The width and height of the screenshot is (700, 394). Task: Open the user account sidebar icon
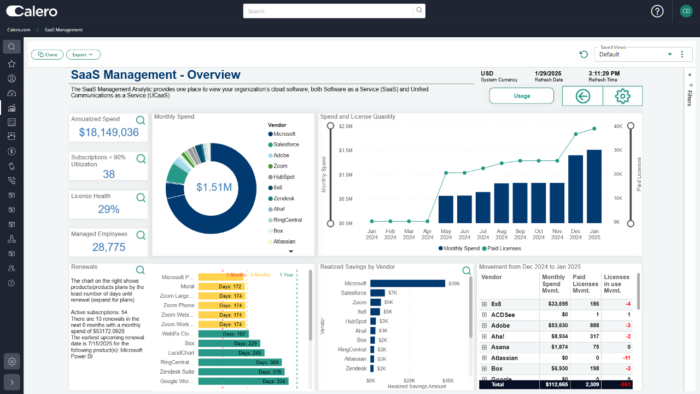[x=12, y=79]
